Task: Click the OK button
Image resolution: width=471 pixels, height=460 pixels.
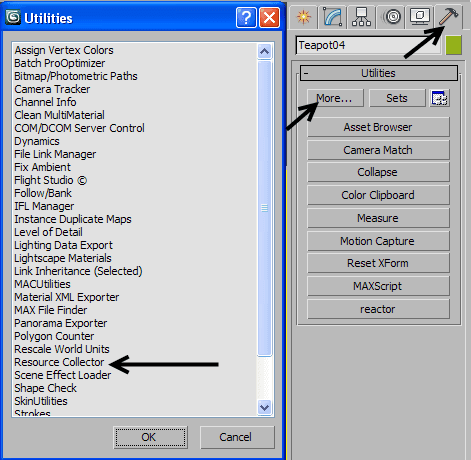Action: pyautogui.click(x=150, y=437)
